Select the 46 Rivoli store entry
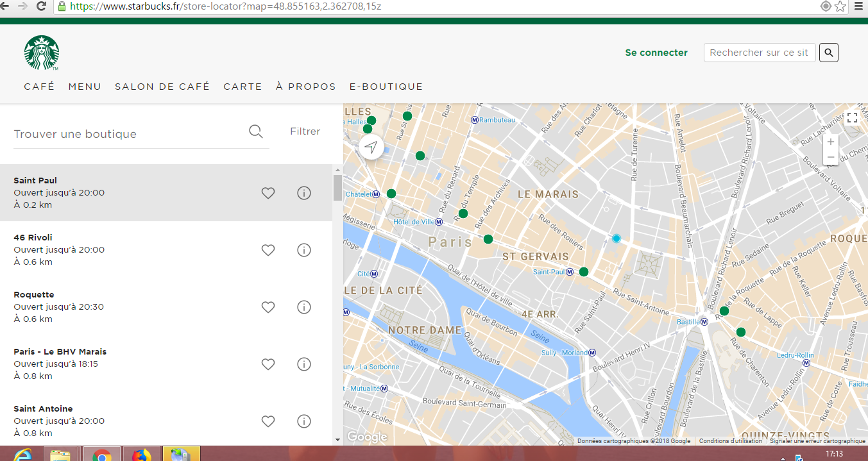The width and height of the screenshot is (868, 461). (x=166, y=250)
